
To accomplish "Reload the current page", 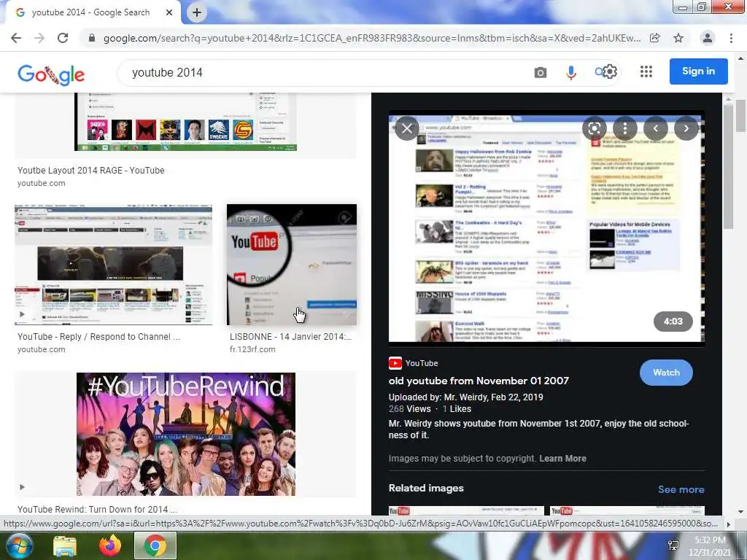I will pos(63,38).
